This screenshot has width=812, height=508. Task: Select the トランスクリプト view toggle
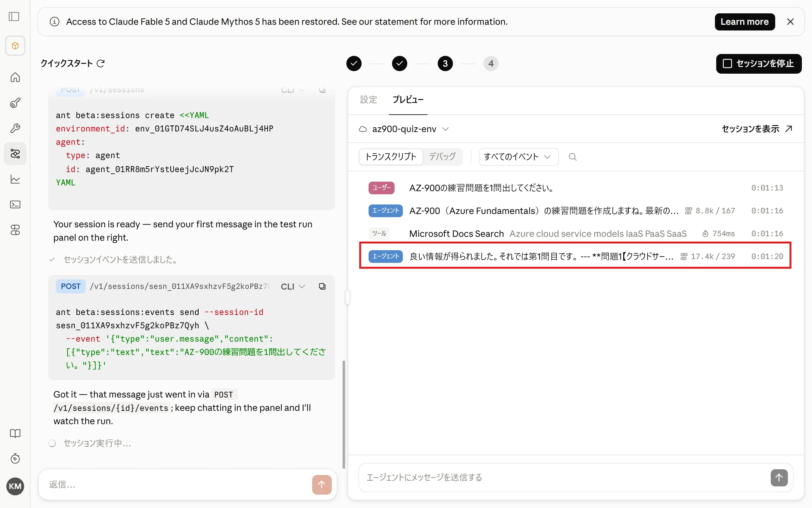tap(390, 157)
